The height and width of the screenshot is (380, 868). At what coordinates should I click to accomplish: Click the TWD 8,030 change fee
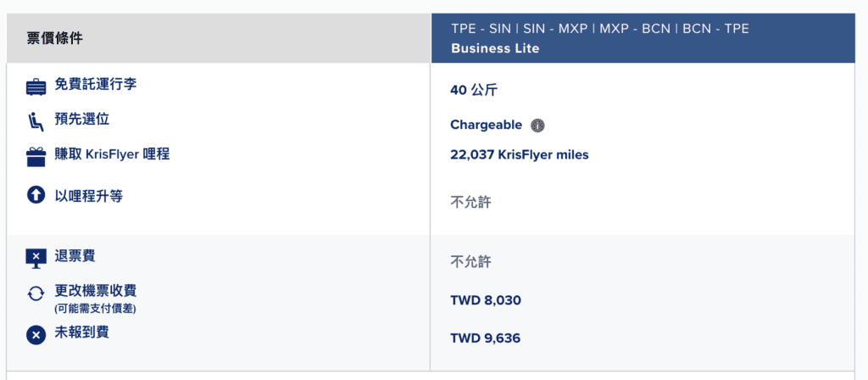tap(486, 301)
